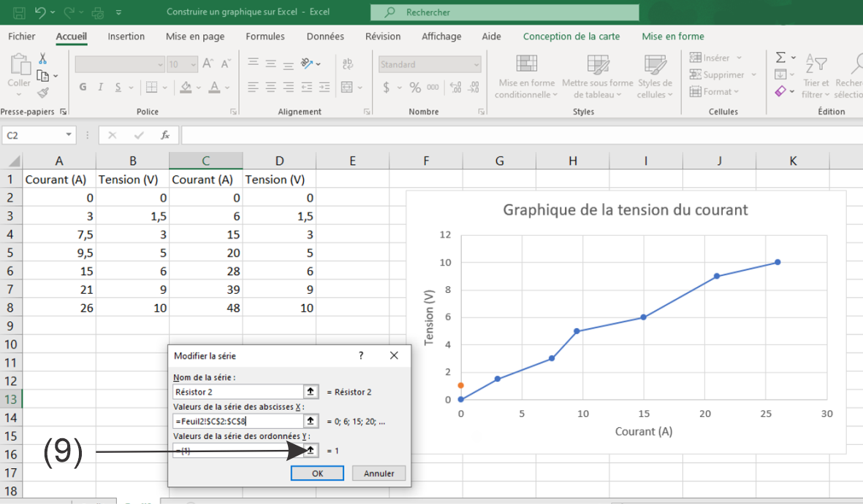Screen dimensions: 863x504
Task: Toggle Italic (I) formatting
Action: 99,88
